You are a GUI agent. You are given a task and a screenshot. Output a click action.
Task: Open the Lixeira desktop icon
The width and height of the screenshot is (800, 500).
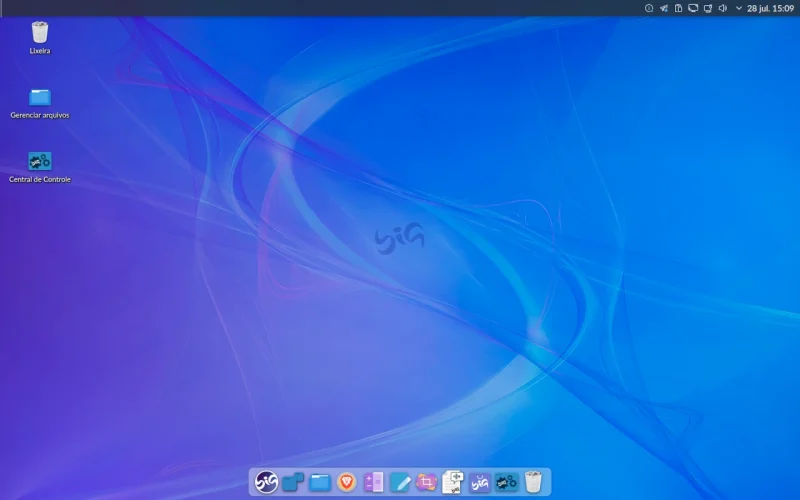[x=40, y=32]
